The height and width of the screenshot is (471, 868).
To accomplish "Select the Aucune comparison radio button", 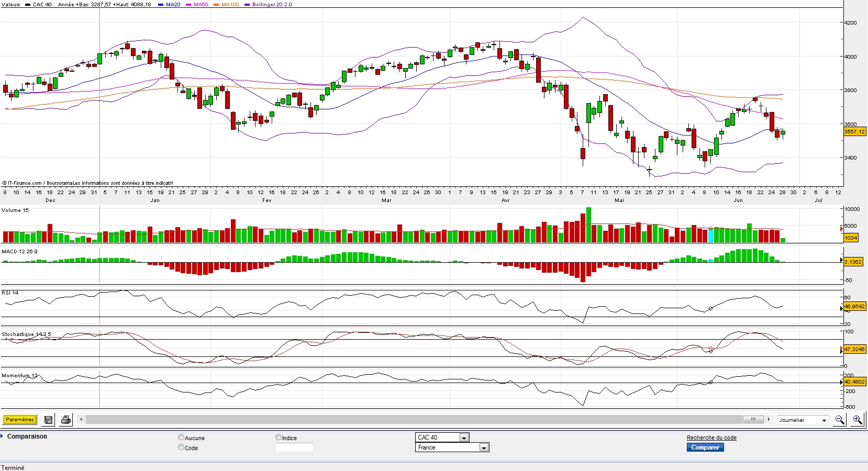I will [181, 438].
